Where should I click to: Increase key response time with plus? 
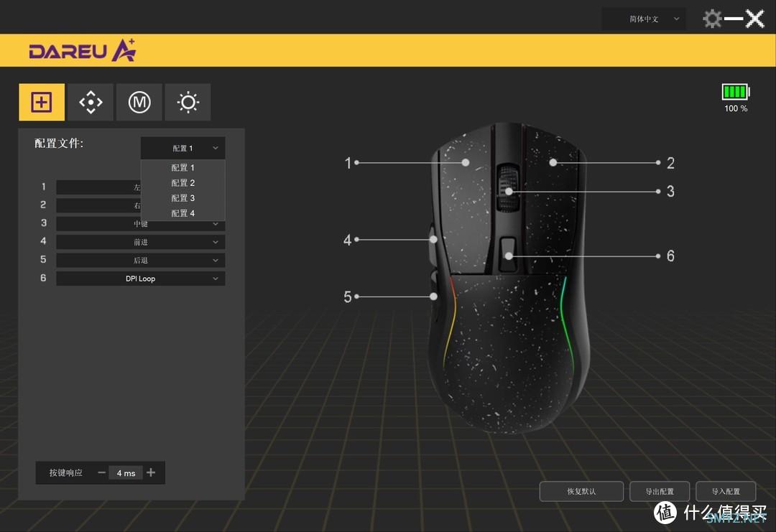point(151,472)
